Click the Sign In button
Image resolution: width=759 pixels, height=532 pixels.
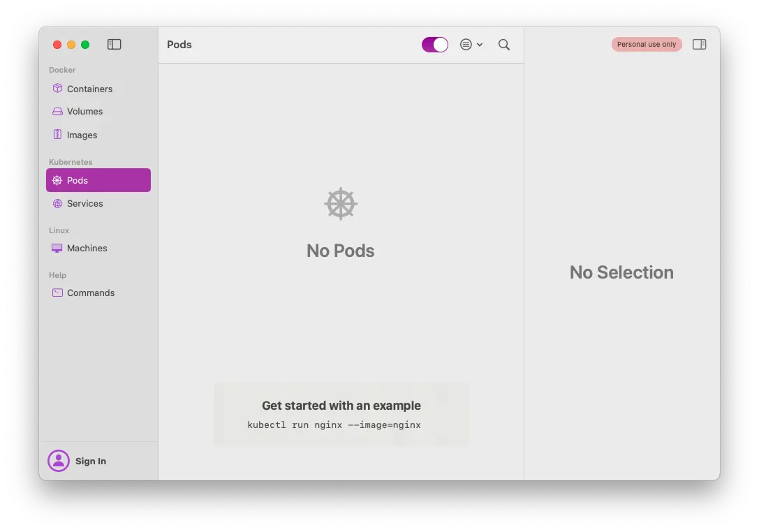pyautogui.click(x=90, y=461)
